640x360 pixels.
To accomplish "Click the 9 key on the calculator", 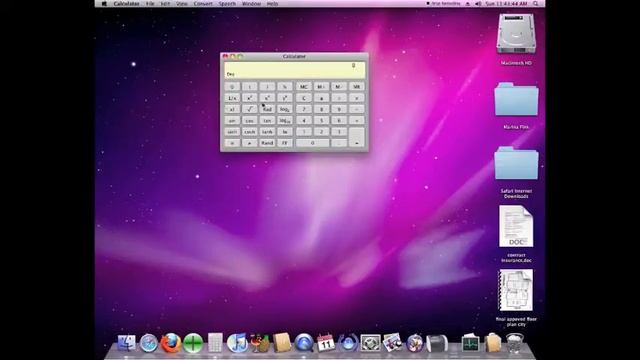I will pos(339,109).
